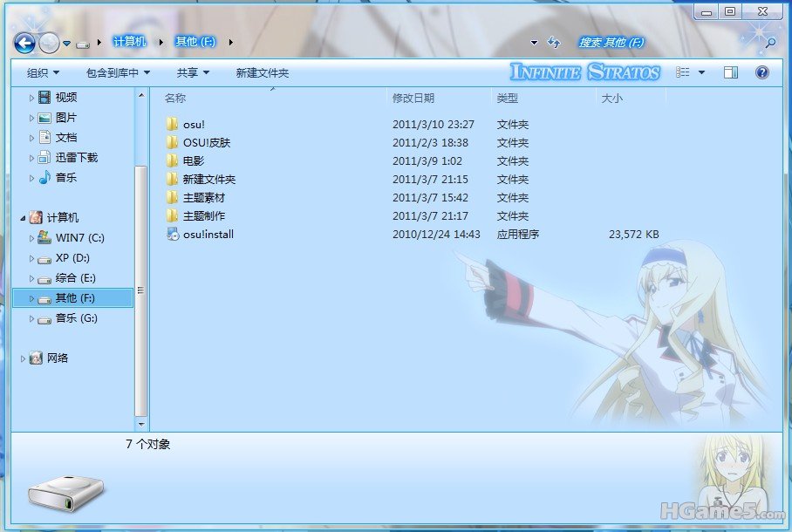Image resolution: width=792 pixels, height=532 pixels.
Task: Click the drive icon in the details pane
Action: (x=66, y=494)
